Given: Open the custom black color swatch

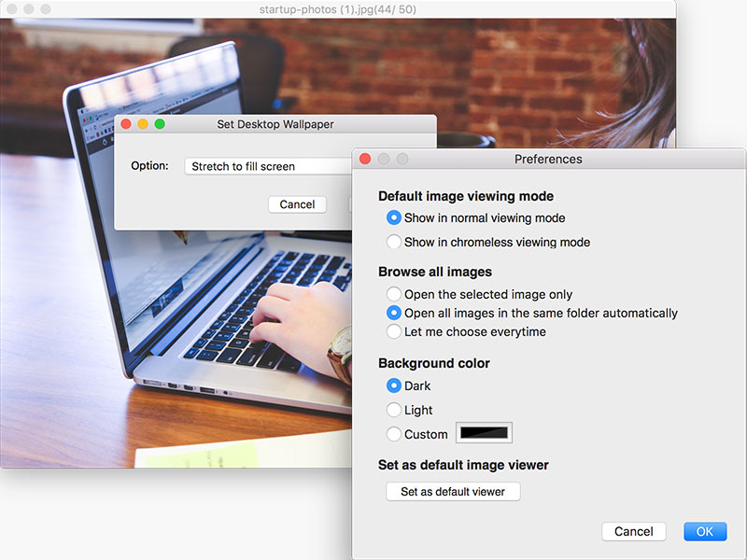Looking at the screenshot, I should click(484, 432).
